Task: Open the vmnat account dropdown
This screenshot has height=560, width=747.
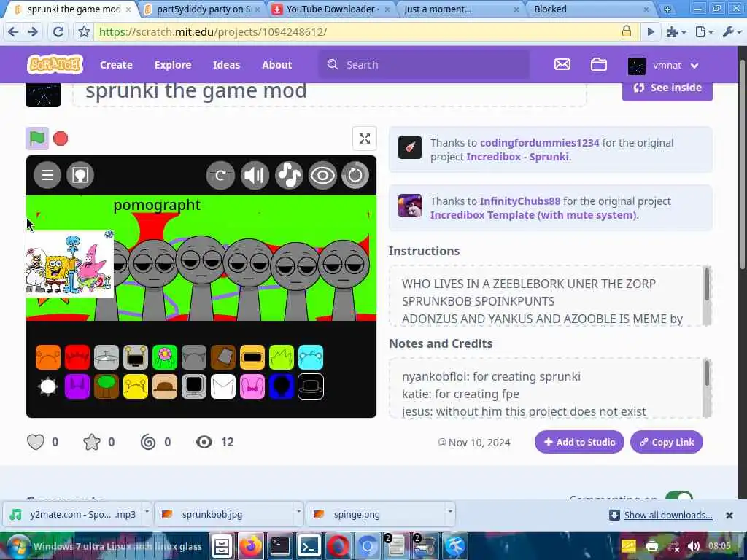Action: pos(664,65)
